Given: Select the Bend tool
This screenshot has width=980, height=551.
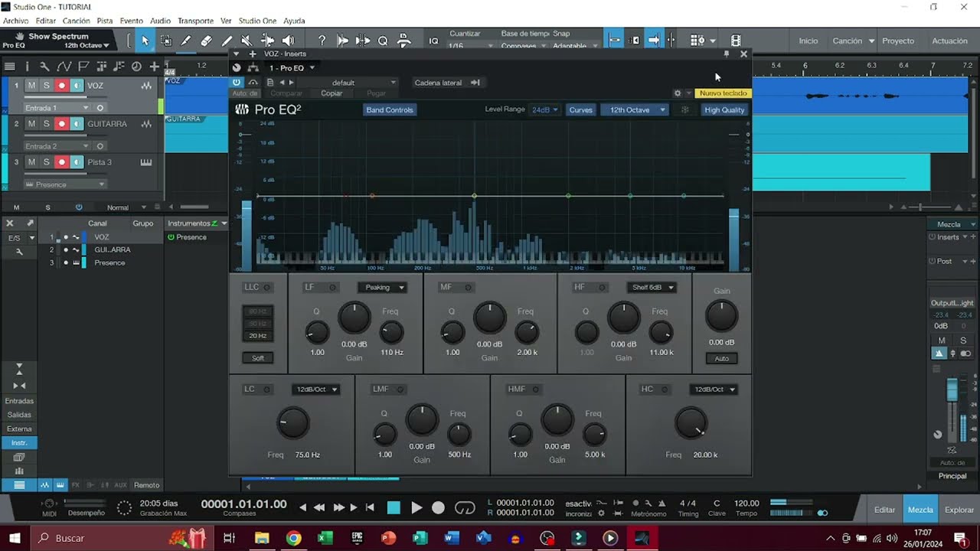Looking at the screenshot, I should (267, 41).
